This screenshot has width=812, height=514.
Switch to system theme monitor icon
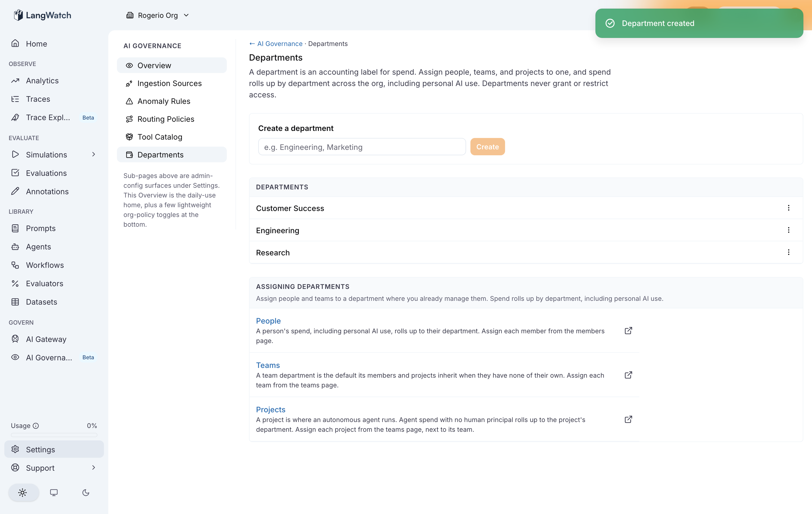pyautogui.click(x=54, y=492)
